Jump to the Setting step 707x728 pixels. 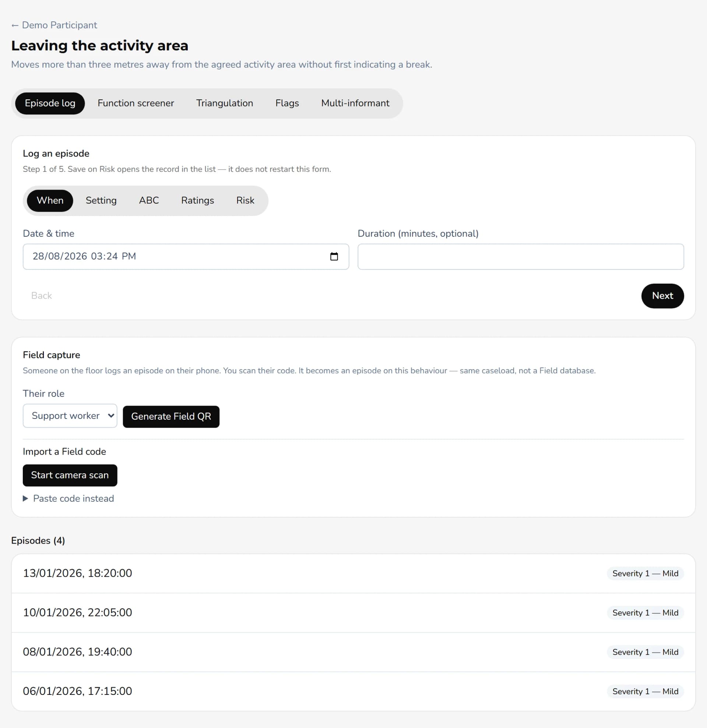[101, 201]
